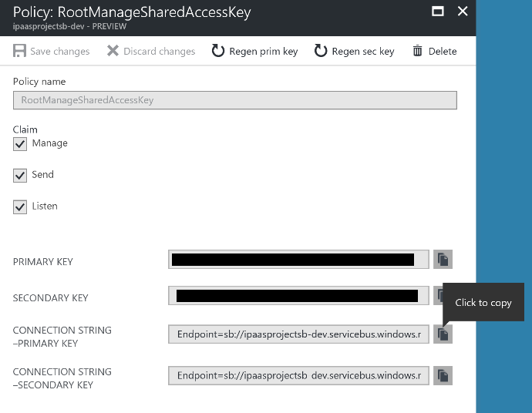Viewport: 532px width, 413px height.
Task: Click the 'Send' claim label
Action: pyautogui.click(x=42, y=175)
